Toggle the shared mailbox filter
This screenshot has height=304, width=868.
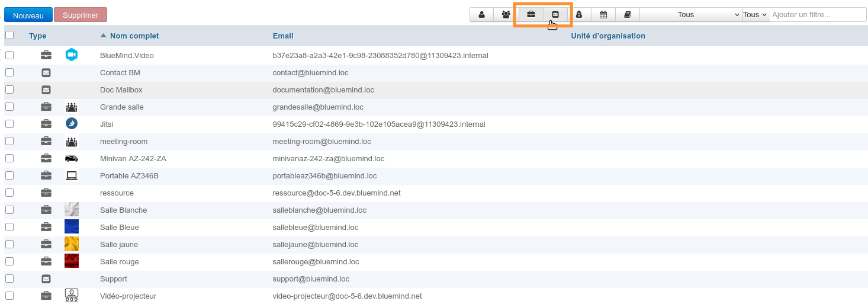(x=555, y=14)
